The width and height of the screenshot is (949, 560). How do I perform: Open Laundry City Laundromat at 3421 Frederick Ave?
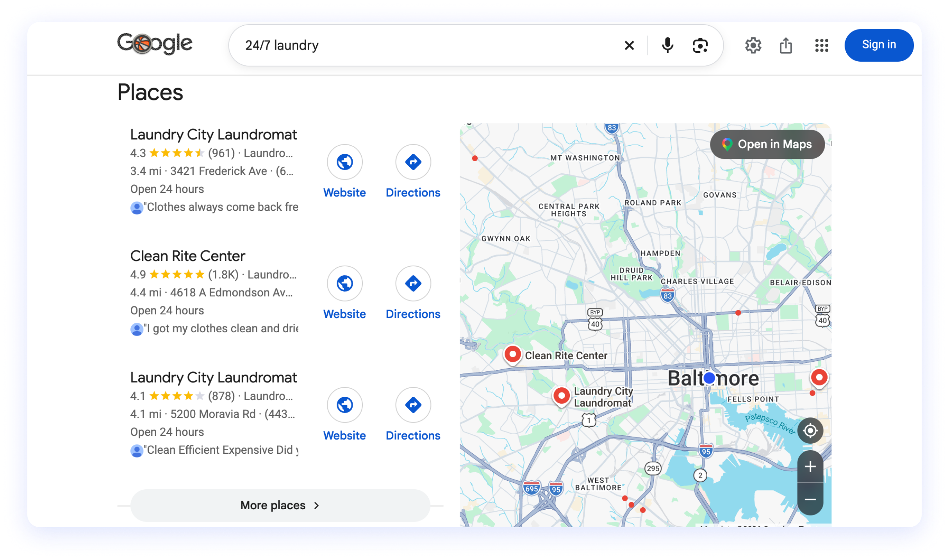tap(213, 135)
